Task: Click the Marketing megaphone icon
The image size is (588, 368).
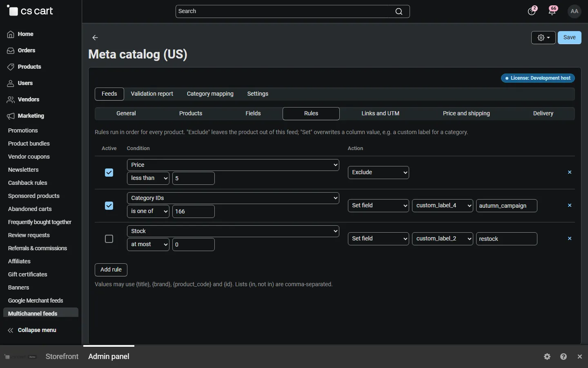Action: tap(11, 116)
